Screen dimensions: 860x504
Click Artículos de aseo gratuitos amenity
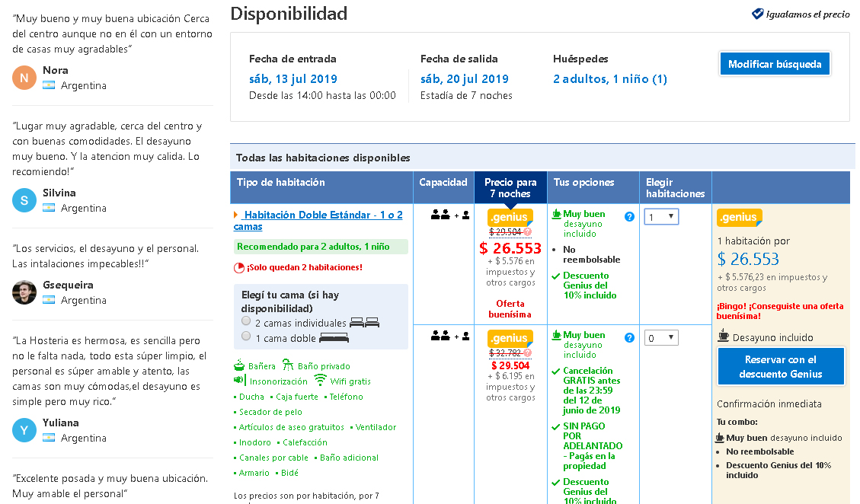[x=291, y=426]
